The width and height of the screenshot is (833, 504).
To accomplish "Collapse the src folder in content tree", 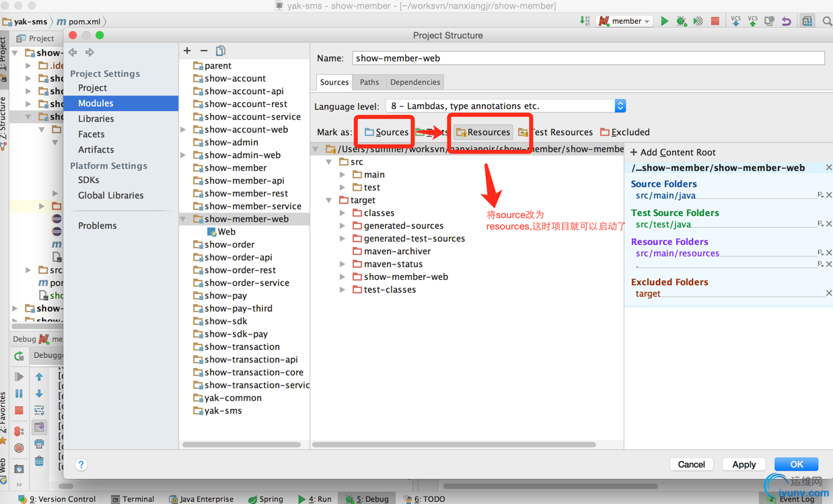I will tap(329, 162).
